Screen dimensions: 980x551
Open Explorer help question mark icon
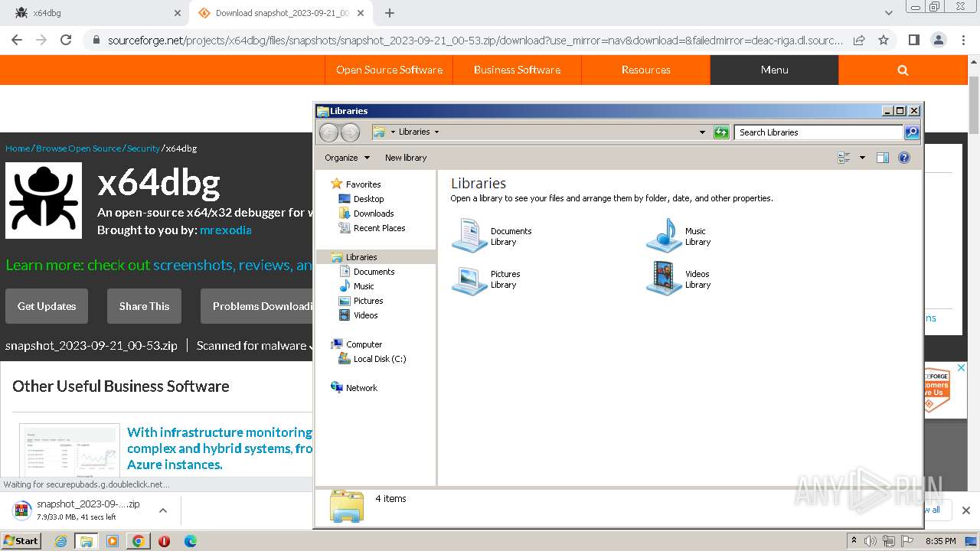904,158
